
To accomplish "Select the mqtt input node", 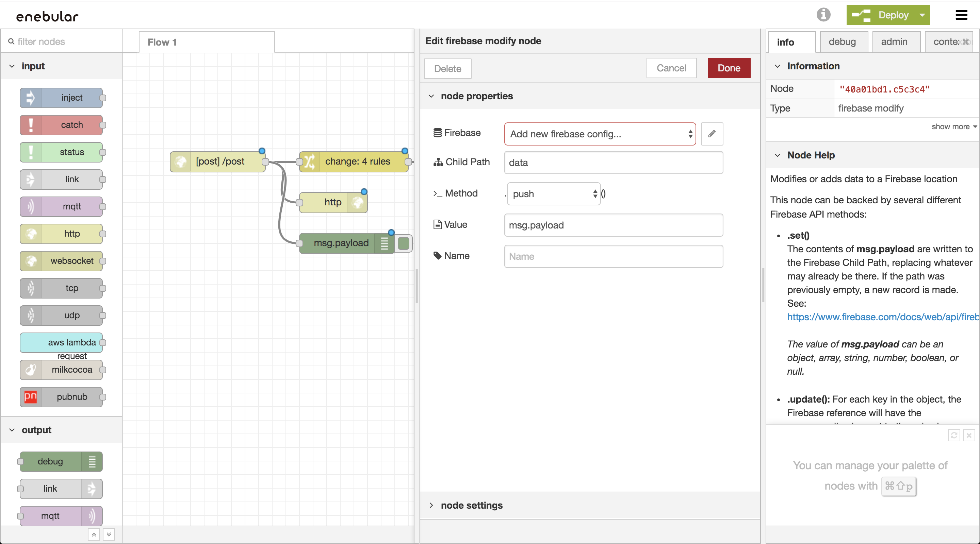I will 62,206.
